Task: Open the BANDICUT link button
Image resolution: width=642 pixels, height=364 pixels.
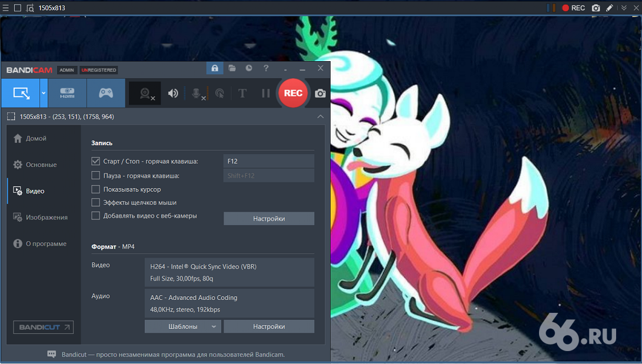Action: tap(44, 327)
